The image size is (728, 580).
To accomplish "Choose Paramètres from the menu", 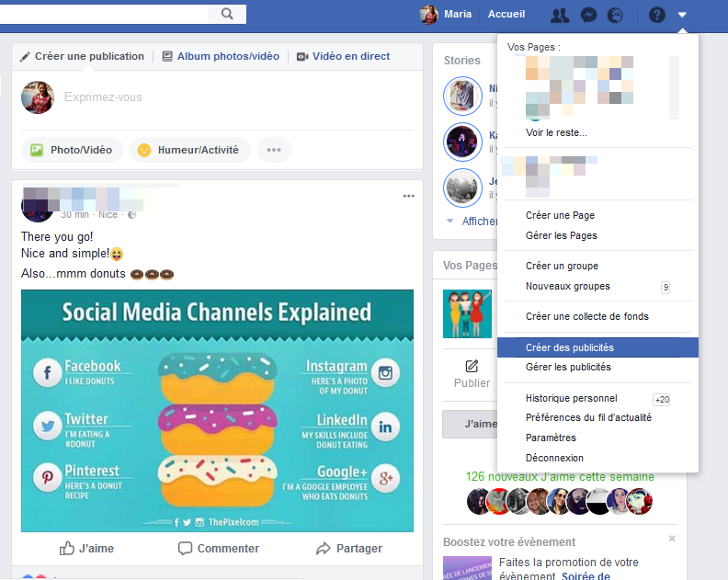I will [x=551, y=438].
